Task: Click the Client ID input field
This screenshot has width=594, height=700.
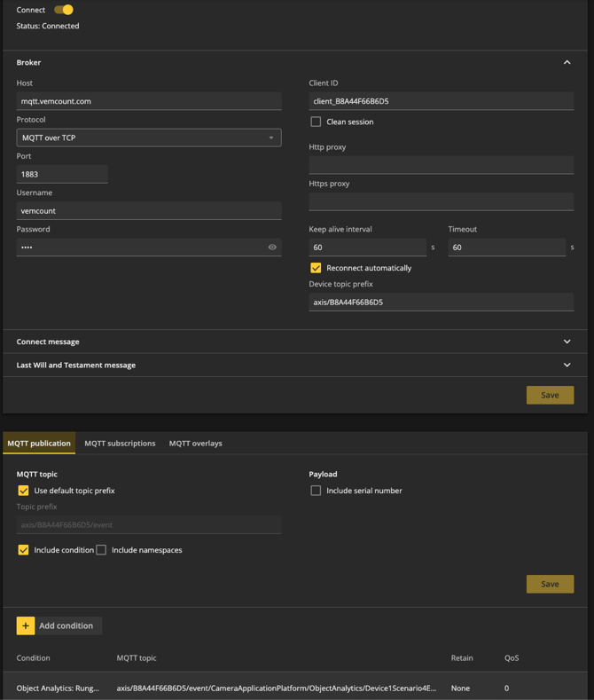Action: point(441,101)
